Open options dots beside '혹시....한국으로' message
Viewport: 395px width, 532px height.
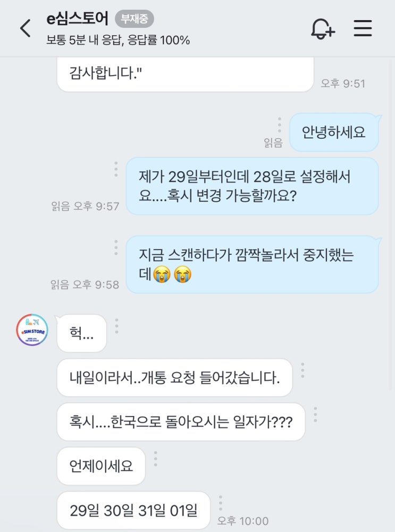pyautogui.click(x=315, y=414)
